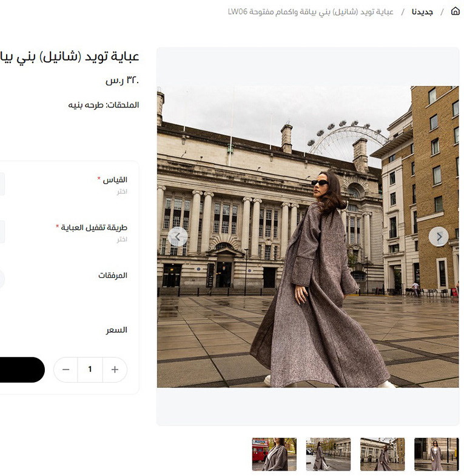The height and width of the screenshot is (476, 464).
Task: Select rightmost thumbnail of model facing front
Action: (x=436, y=454)
